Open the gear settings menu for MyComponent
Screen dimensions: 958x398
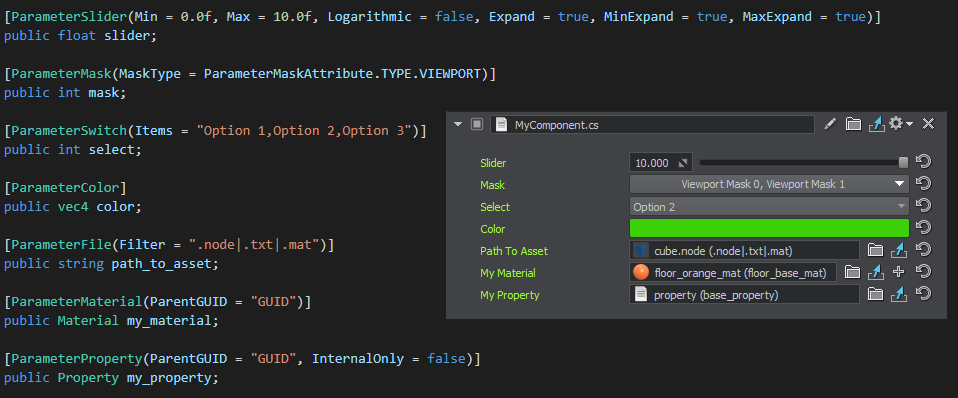pyautogui.click(x=901, y=124)
